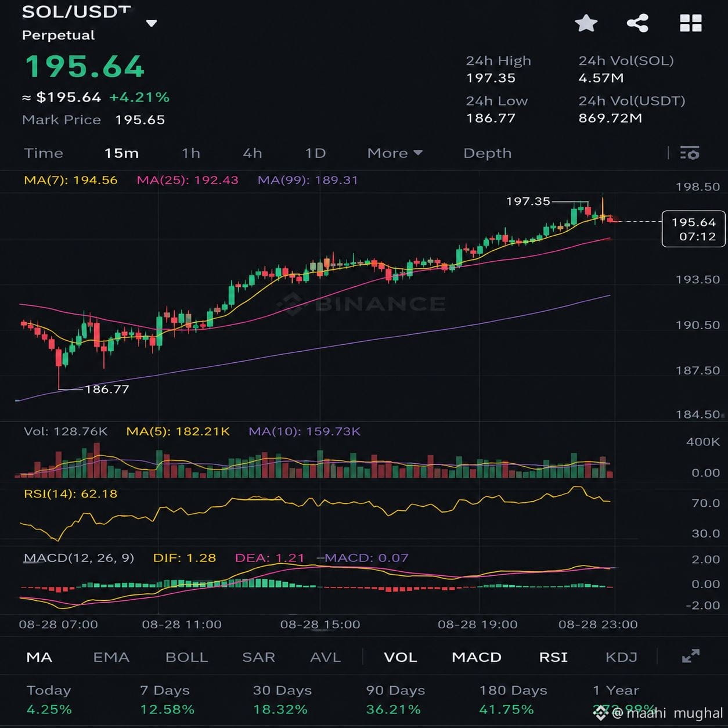Expand chart to fullscreen with the arrows icon
Image resolution: width=728 pixels, height=728 pixels.
tap(690, 657)
